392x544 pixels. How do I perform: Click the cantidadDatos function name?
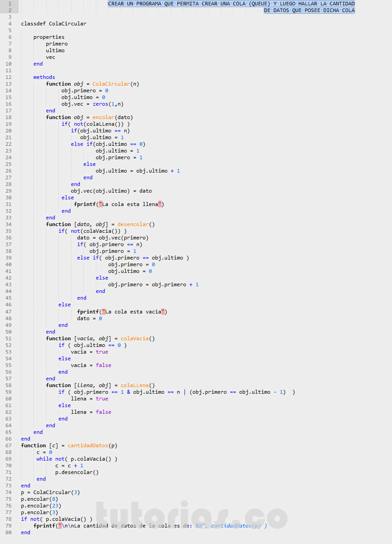click(89, 445)
